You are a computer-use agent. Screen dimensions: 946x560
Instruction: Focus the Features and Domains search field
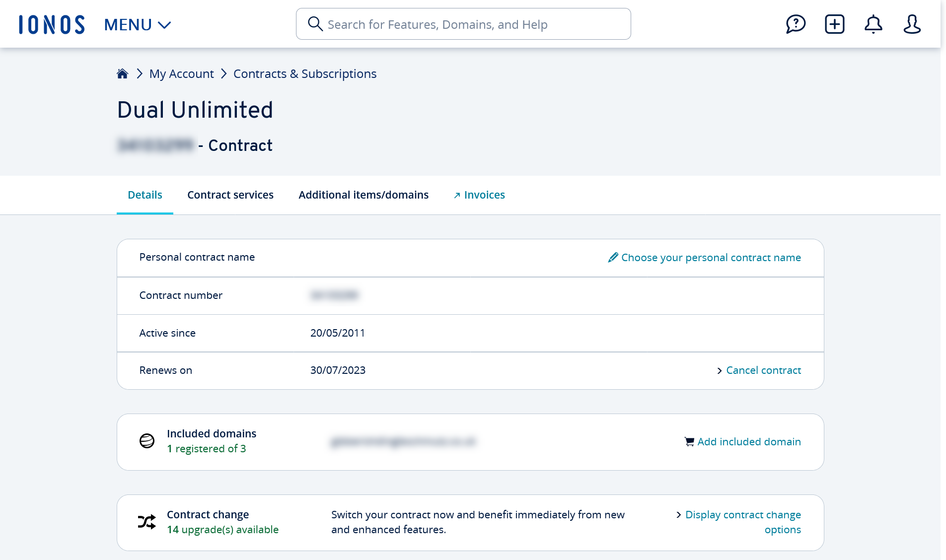point(463,24)
